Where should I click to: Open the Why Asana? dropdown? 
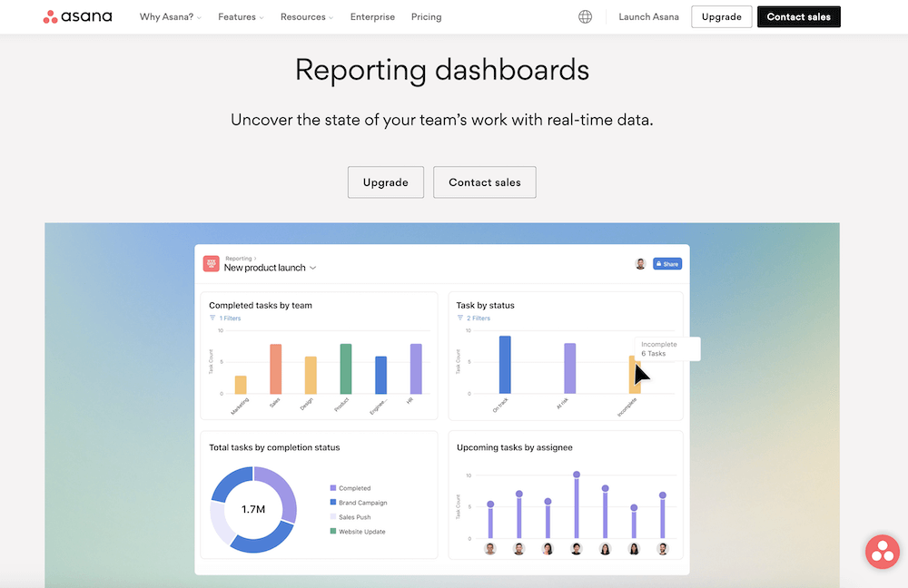point(169,16)
